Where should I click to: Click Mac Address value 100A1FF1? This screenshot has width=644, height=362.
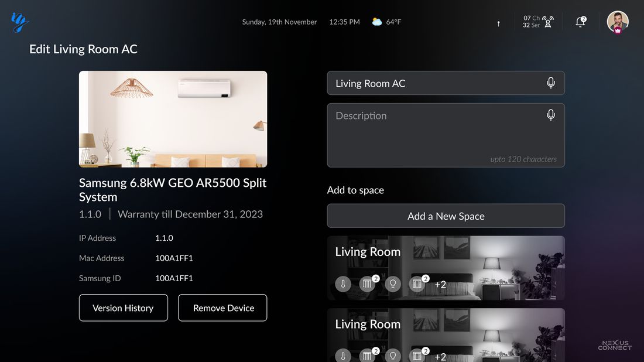(x=174, y=258)
